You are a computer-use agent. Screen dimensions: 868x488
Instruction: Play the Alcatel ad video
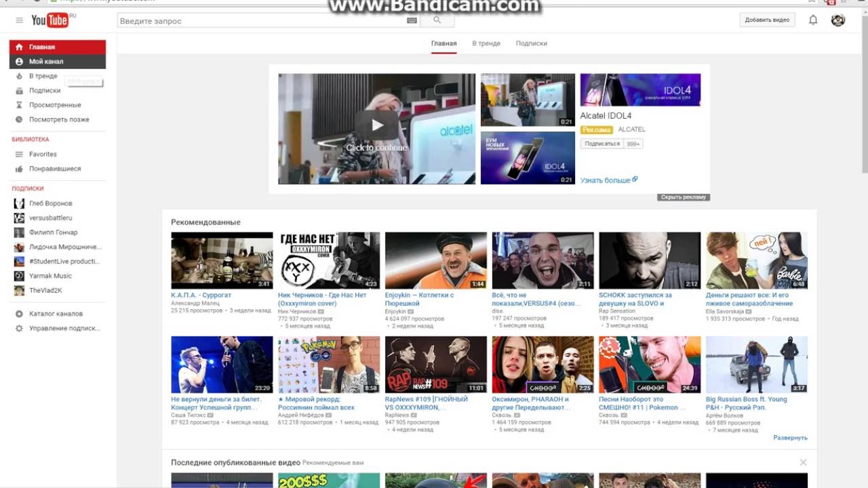(376, 125)
